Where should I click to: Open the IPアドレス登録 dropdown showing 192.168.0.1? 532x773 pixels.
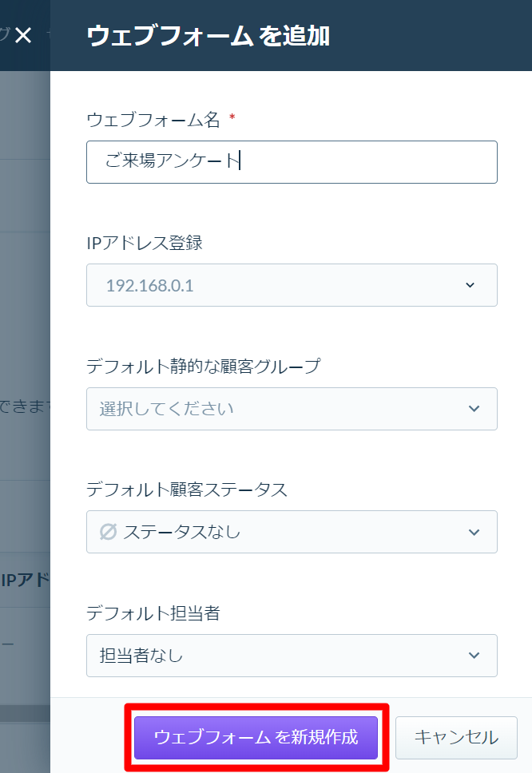tap(292, 285)
